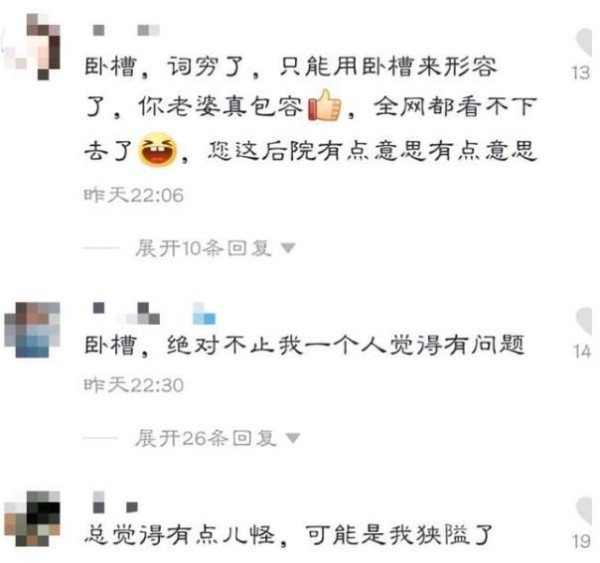Open the avatar of the 可能是我狭隘了 commenter

pos(33,518)
